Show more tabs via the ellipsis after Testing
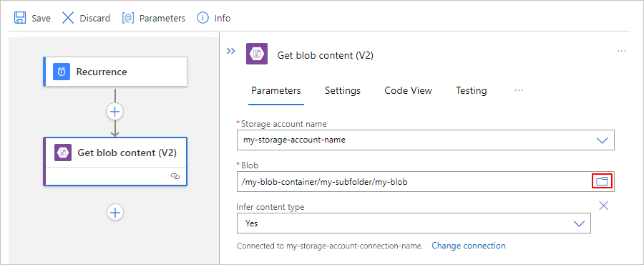Viewport: 644px width, 265px height. (519, 90)
